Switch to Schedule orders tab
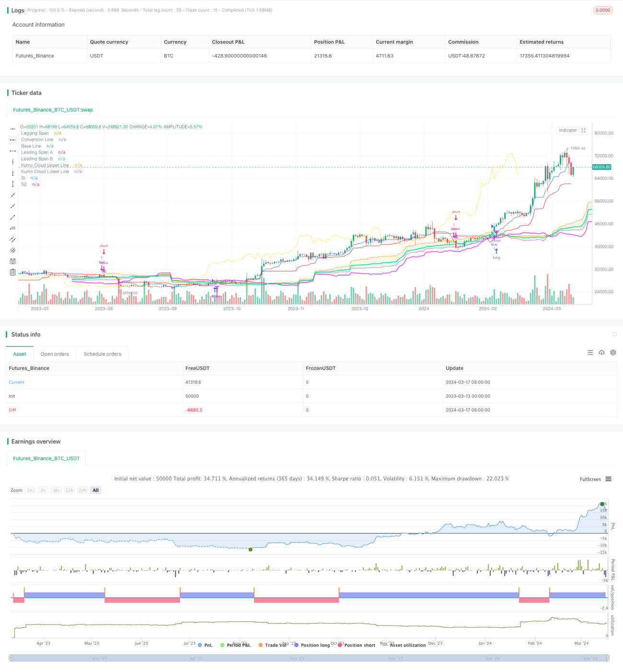Image resolution: width=623 pixels, height=672 pixels. (103, 354)
